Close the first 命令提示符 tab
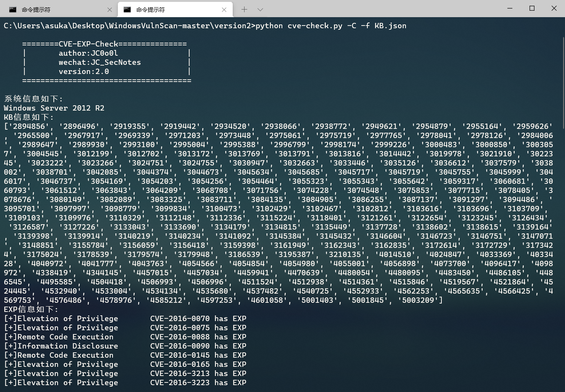This screenshot has width=565, height=392. pos(109,10)
